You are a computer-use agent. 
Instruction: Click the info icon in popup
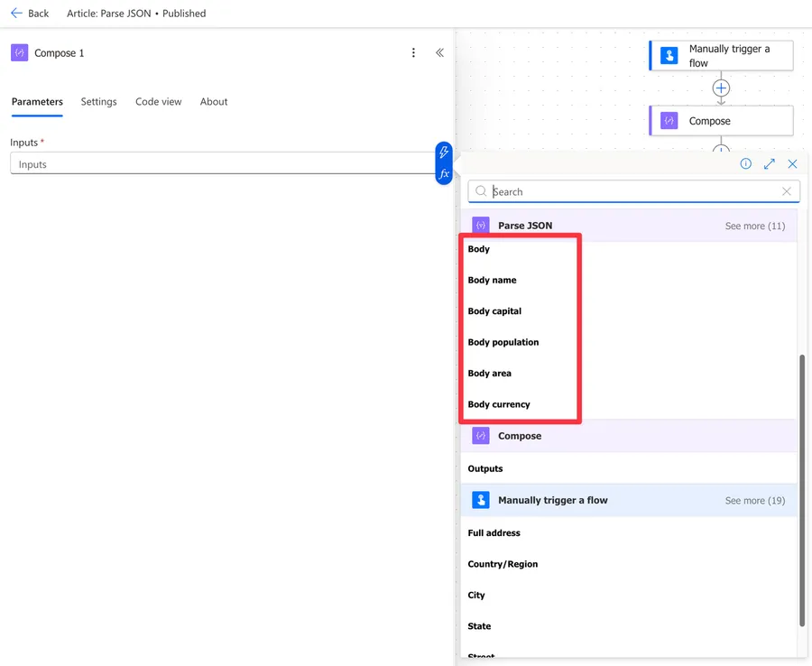(746, 164)
